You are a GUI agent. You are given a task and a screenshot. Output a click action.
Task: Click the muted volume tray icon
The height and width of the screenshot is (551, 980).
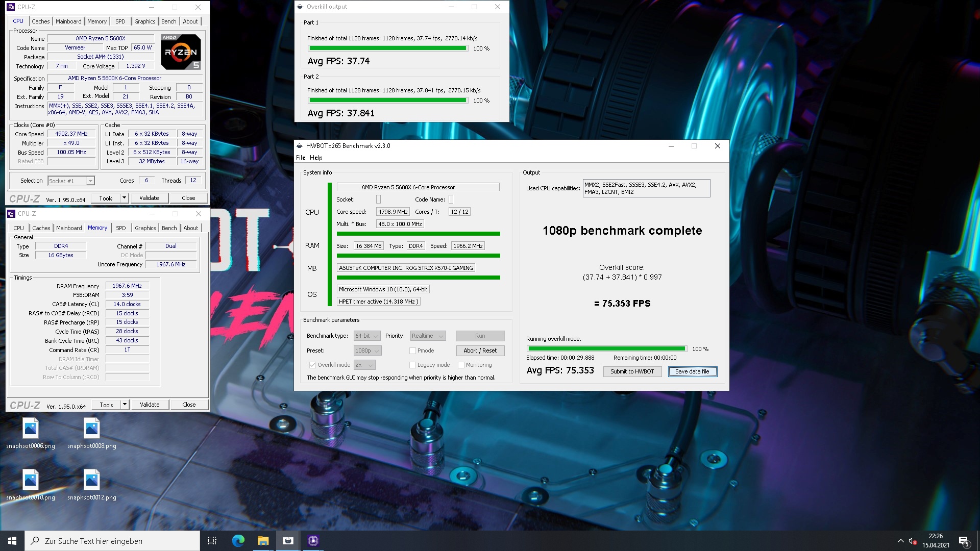(913, 541)
